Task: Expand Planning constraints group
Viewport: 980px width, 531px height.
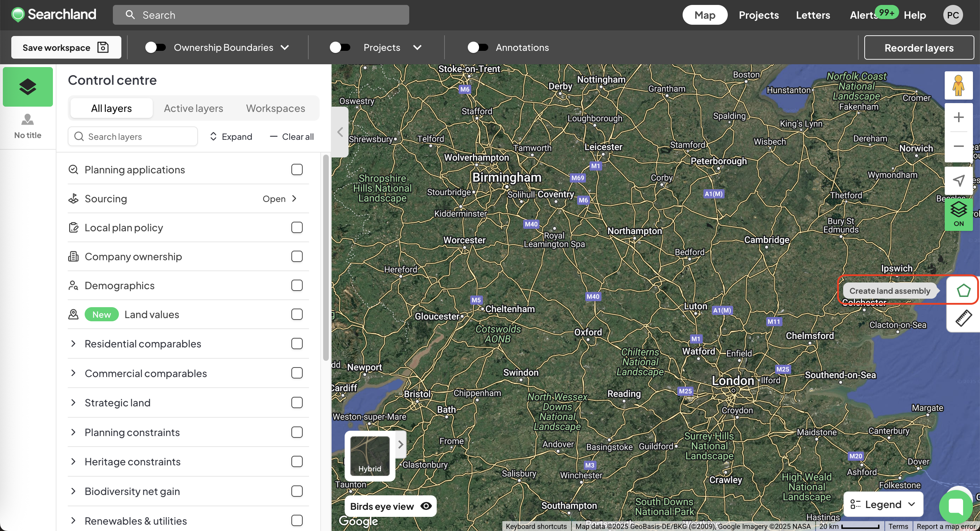Action: (73, 432)
